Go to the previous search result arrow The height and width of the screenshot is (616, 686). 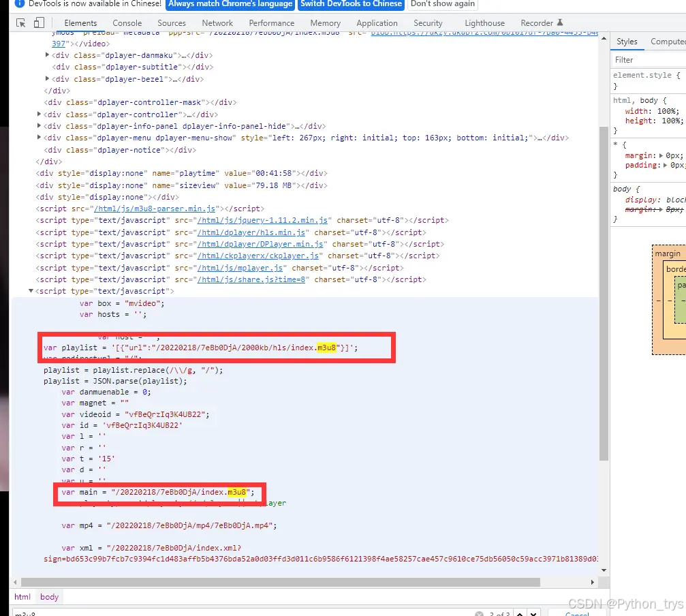click(x=520, y=613)
